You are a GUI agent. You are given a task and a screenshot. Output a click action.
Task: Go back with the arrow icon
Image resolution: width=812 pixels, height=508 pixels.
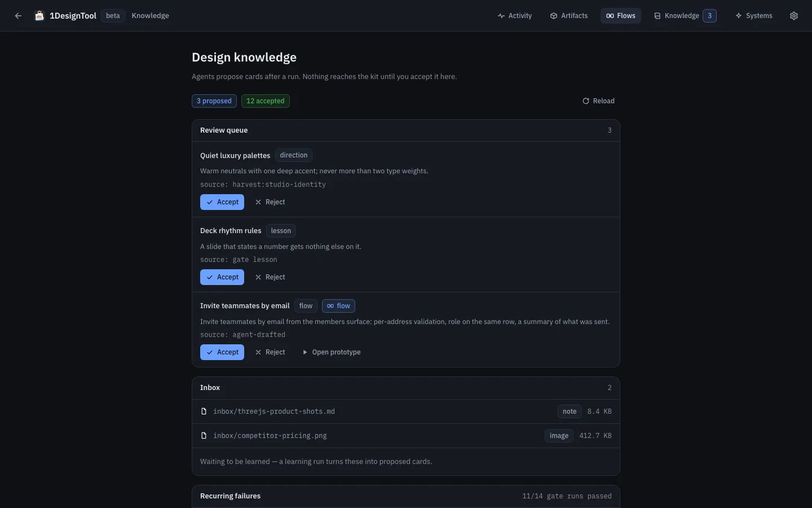click(18, 16)
